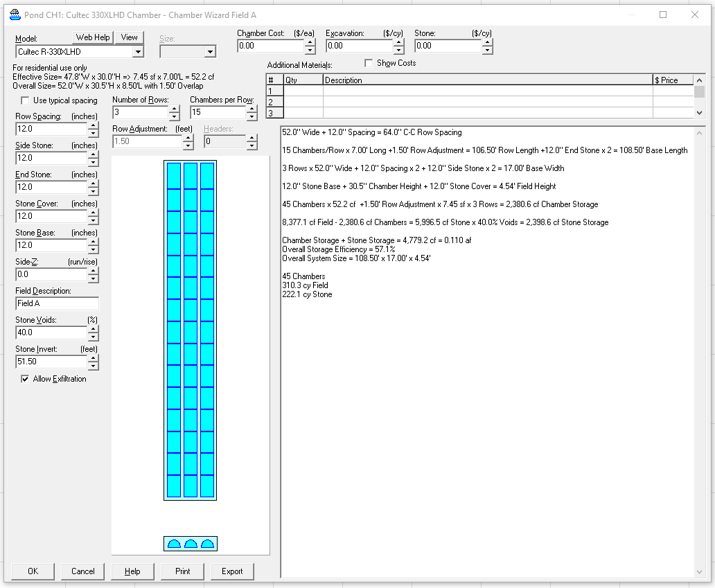This screenshot has width=715, height=588.
Task: Toggle the Show Costs checkbox
Action: [x=369, y=63]
